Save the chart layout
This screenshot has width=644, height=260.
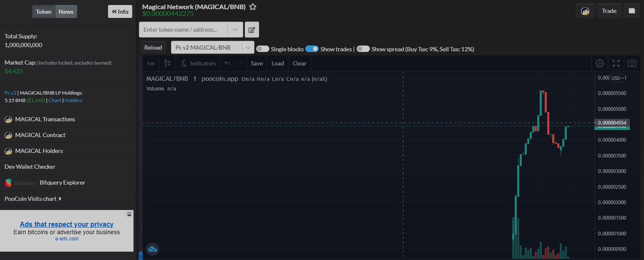[x=257, y=63]
